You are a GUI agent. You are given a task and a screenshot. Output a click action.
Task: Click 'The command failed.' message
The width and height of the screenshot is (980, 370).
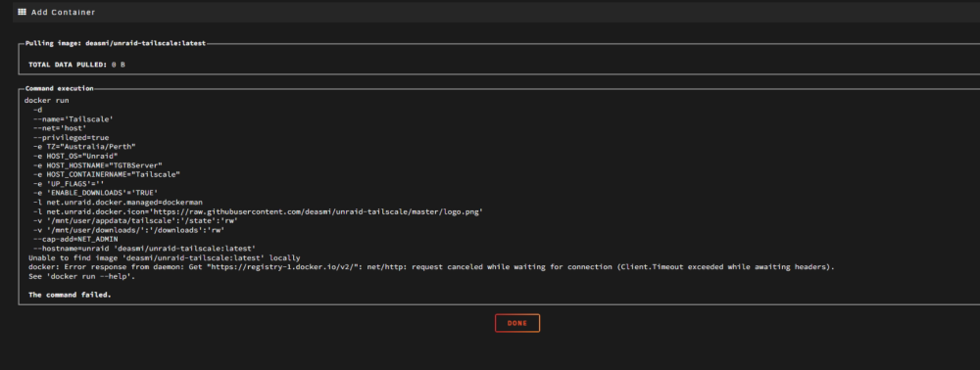click(x=70, y=295)
